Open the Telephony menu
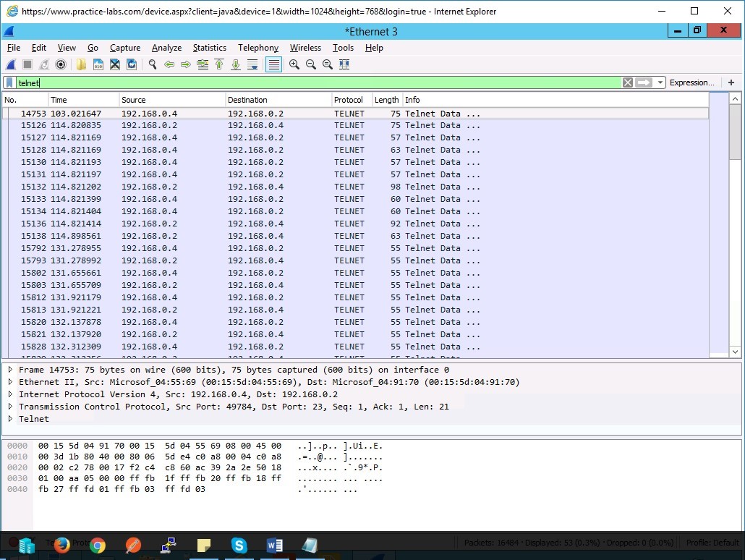 point(258,48)
